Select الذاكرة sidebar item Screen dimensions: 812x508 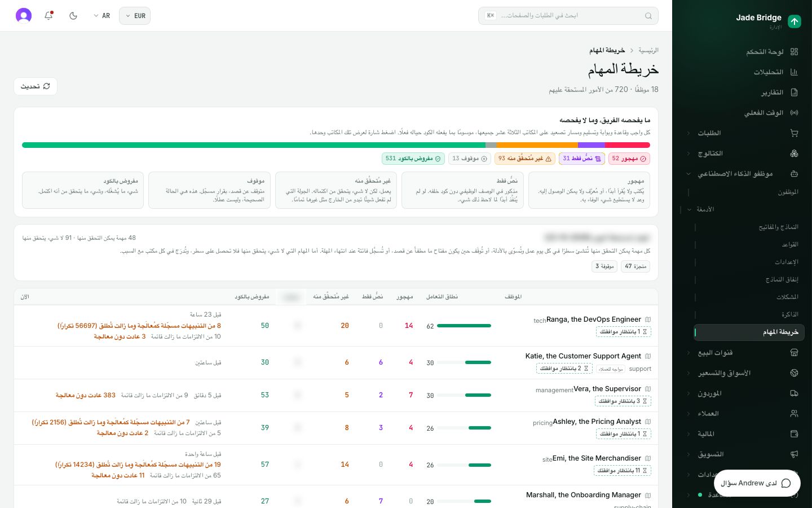[790, 314]
